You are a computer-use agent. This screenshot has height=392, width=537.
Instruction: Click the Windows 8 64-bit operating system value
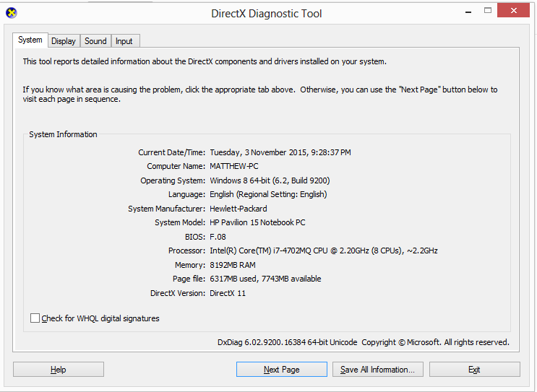coord(270,180)
